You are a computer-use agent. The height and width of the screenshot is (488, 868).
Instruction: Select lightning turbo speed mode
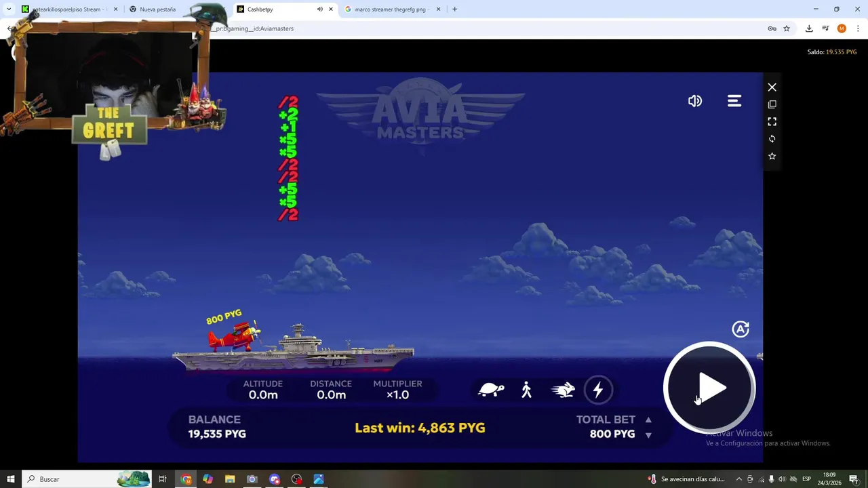[x=598, y=390]
